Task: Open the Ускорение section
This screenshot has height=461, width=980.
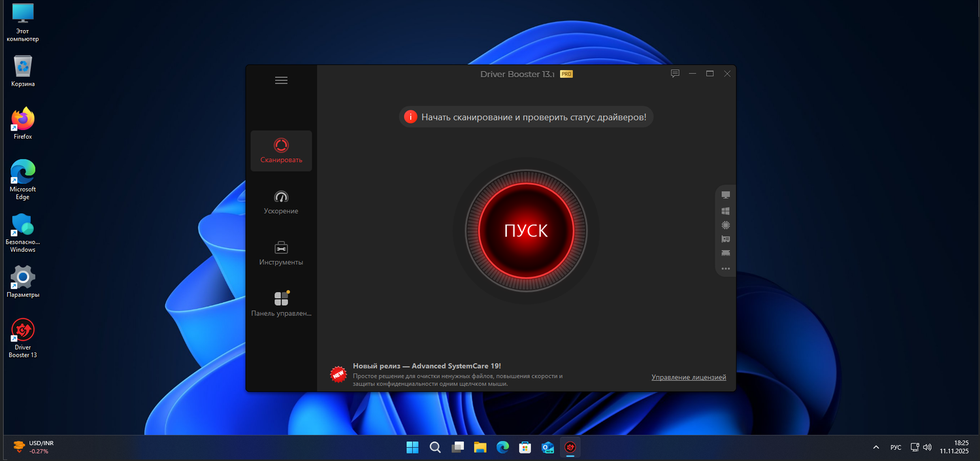Action: coord(281,202)
